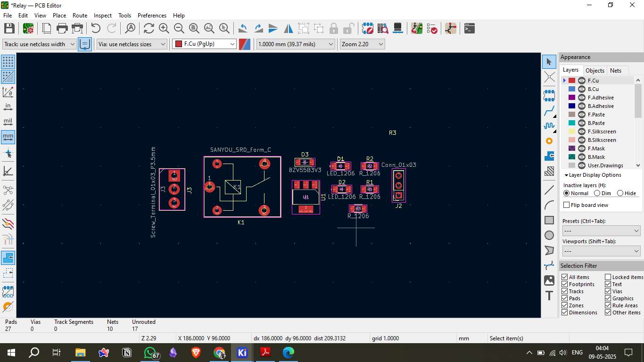Open Track width dropdown

tap(40, 44)
